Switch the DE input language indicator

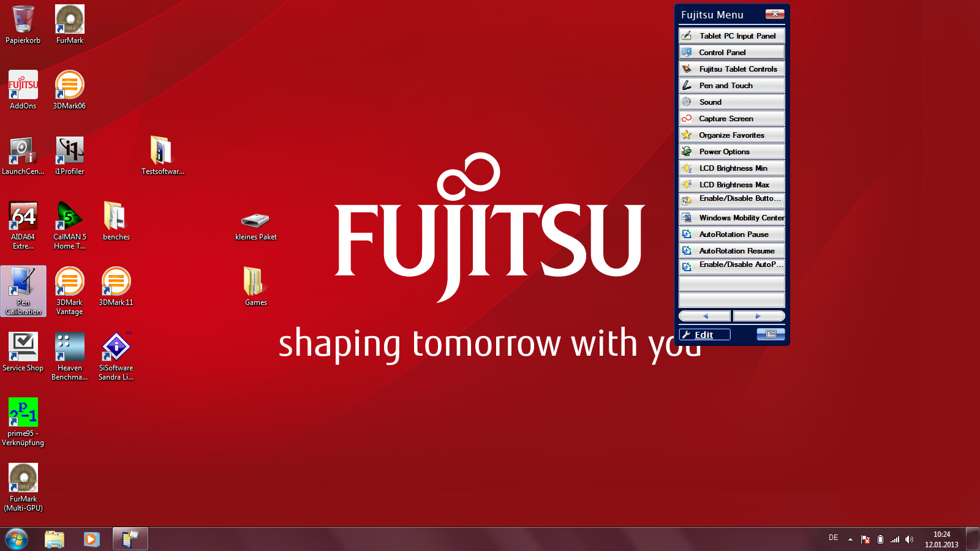click(833, 538)
